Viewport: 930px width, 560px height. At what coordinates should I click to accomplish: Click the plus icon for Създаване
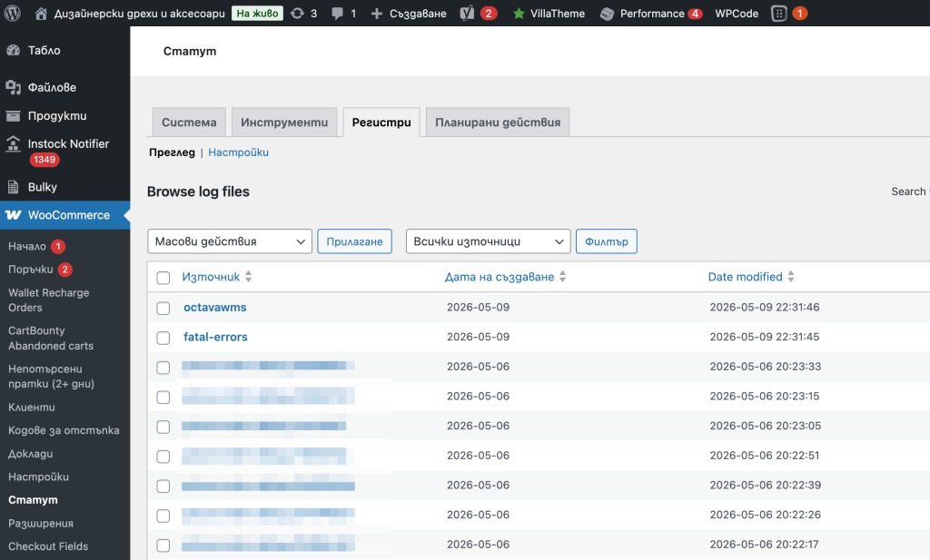(x=377, y=13)
